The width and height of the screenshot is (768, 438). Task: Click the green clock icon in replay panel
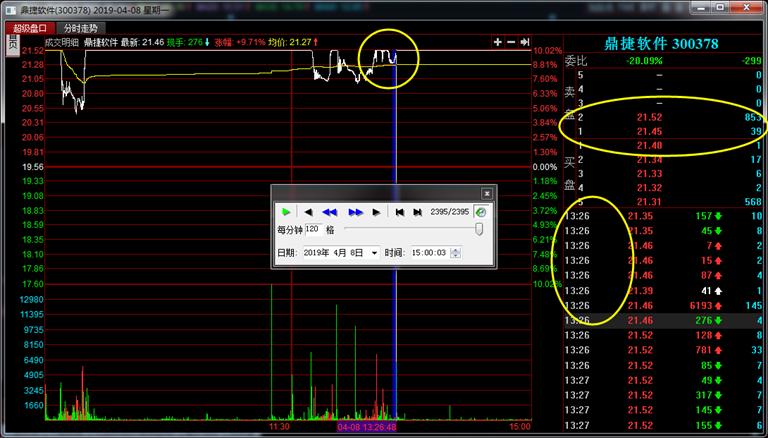480,212
